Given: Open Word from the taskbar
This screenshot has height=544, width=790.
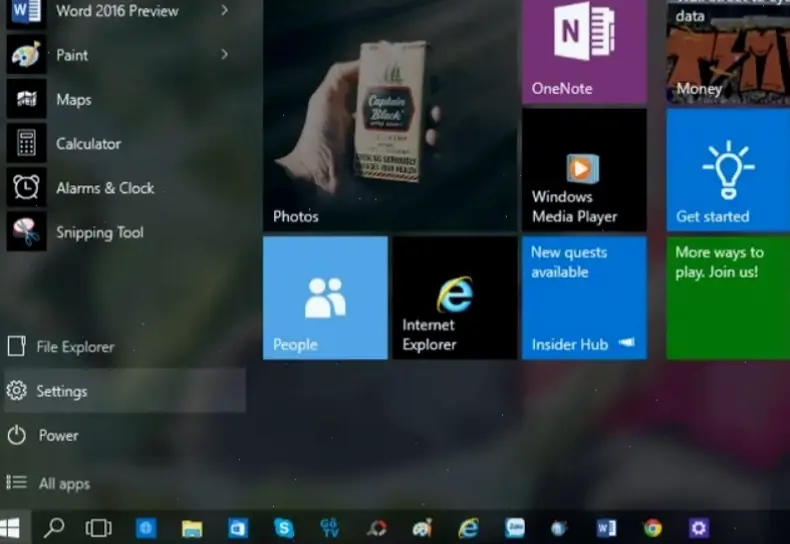Looking at the screenshot, I should point(606,527).
